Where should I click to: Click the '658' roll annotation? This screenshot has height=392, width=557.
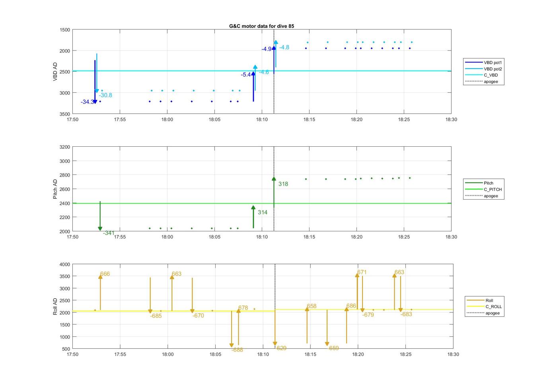(312, 306)
